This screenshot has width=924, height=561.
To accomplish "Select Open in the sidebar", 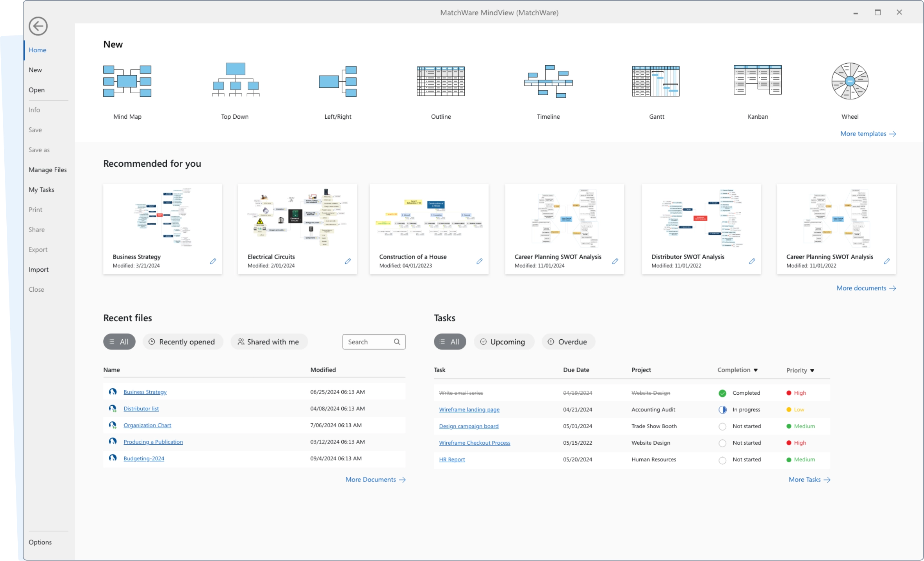I will pyautogui.click(x=37, y=90).
